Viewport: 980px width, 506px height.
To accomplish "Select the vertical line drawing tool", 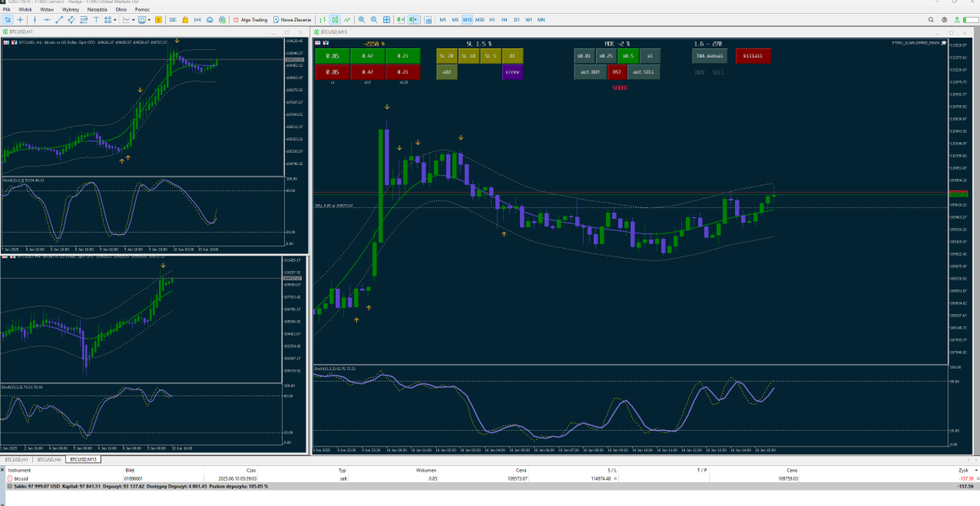I will click(x=34, y=19).
